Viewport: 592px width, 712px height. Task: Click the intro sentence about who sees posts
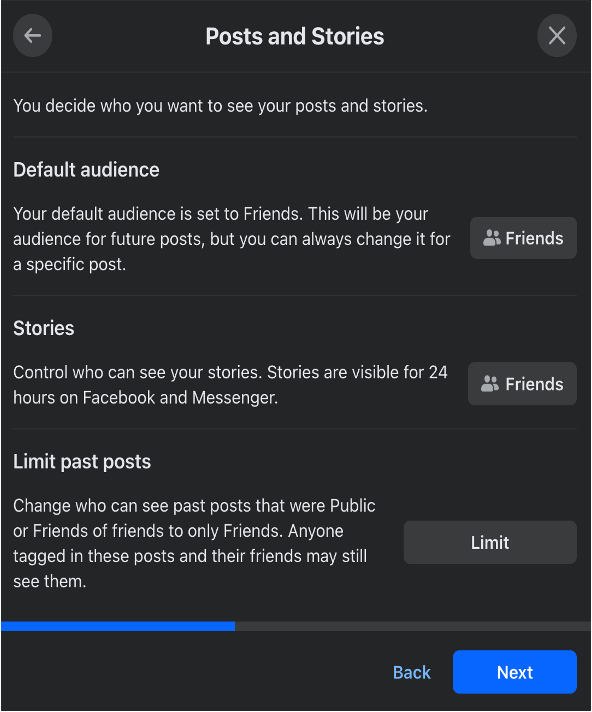click(221, 106)
